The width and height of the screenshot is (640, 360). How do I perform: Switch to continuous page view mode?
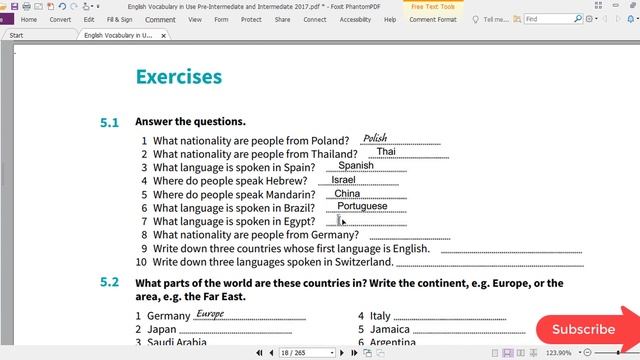coord(507,353)
